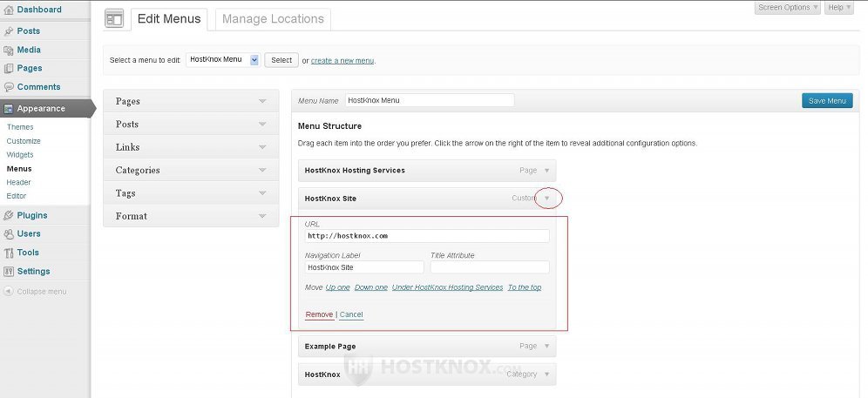The width and height of the screenshot is (868, 398).
Task: Open the Comments section
Action: (x=38, y=87)
